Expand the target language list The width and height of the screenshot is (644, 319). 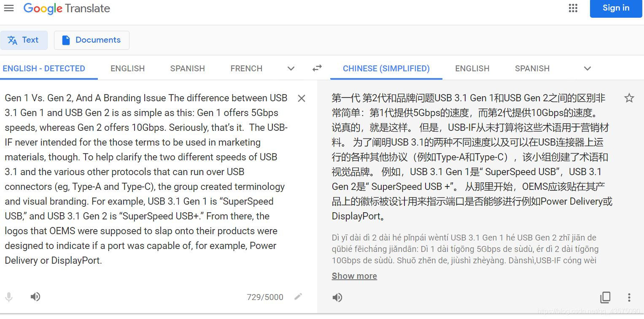587,68
